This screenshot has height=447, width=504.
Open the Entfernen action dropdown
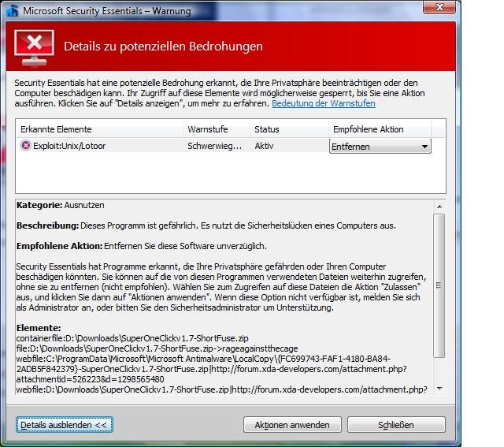point(380,147)
